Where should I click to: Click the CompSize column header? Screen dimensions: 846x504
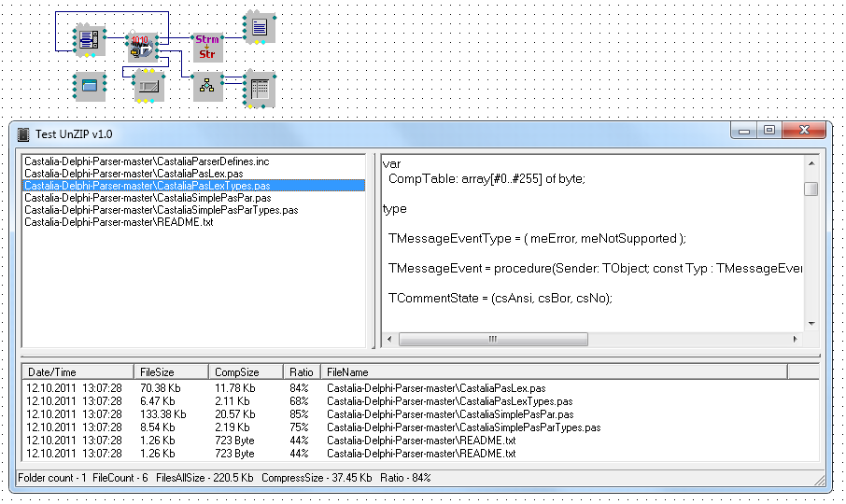[x=245, y=371]
